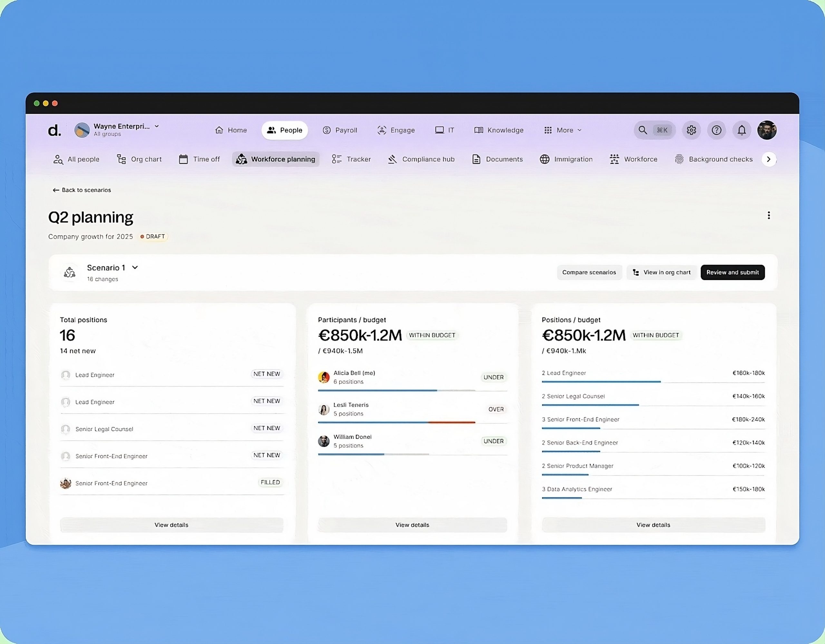The width and height of the screenshot is (825, 644).
Task: Click the help question mark icon
Action: coord(717,130)
